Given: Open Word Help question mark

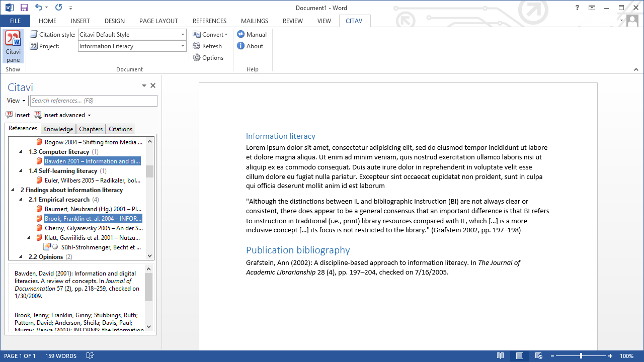Looking at the screenshot, I should pyautogui.click(x=577, y=8).
